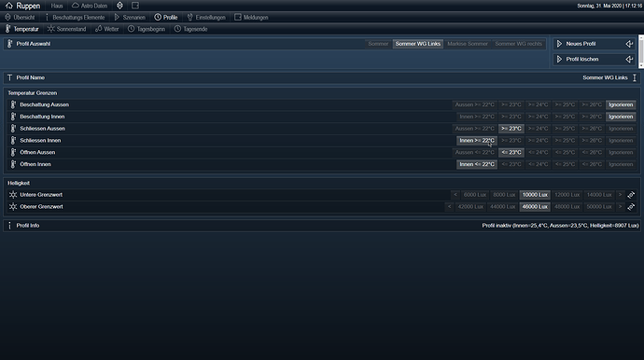Select 10000 Lux for Untere Grenzwert
644x360 pixels.
click(535, 195)
